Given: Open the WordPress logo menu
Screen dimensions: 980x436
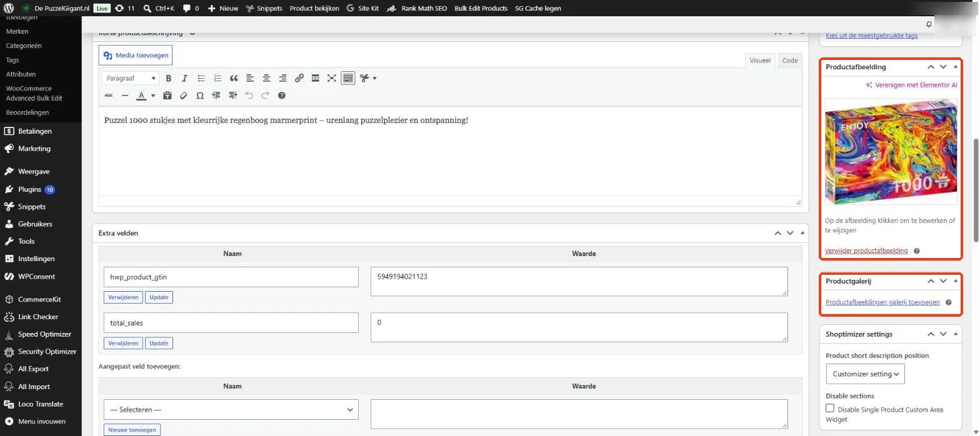Looking at the screenshot, I should [9, 8].
